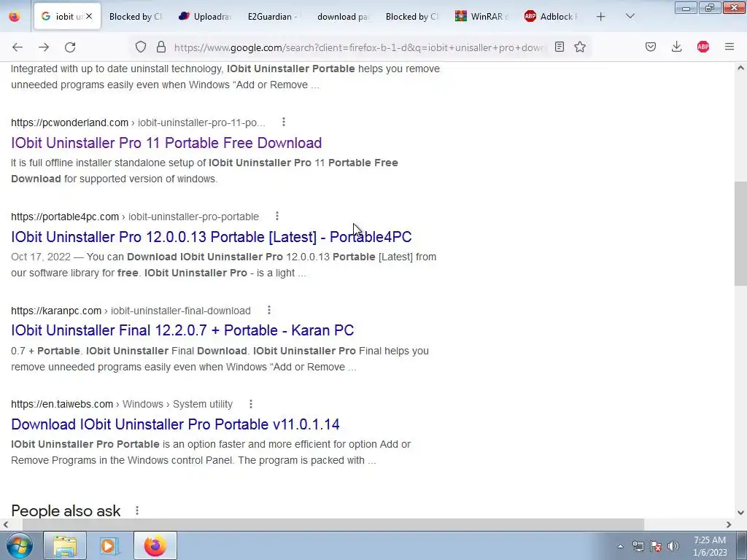Screen dimensions: 747x560
Task: Switch to the Uploadrar tab
Action: 204,17
